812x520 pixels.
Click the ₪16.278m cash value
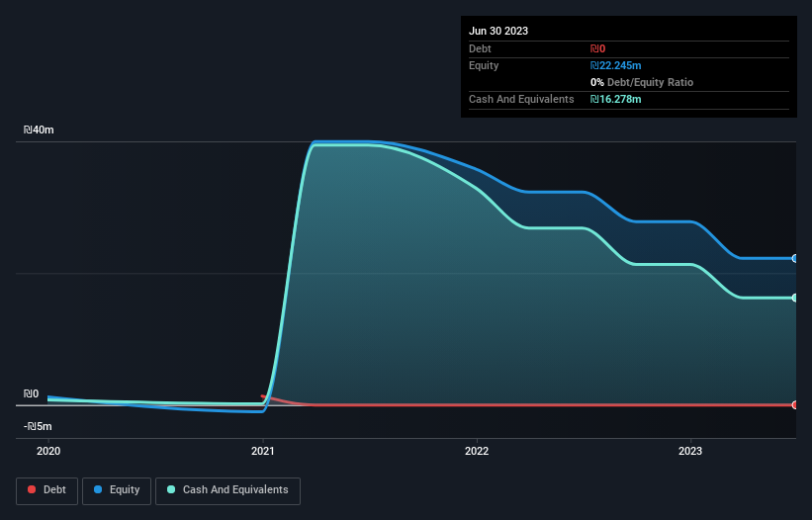click(x=616, y=99)
